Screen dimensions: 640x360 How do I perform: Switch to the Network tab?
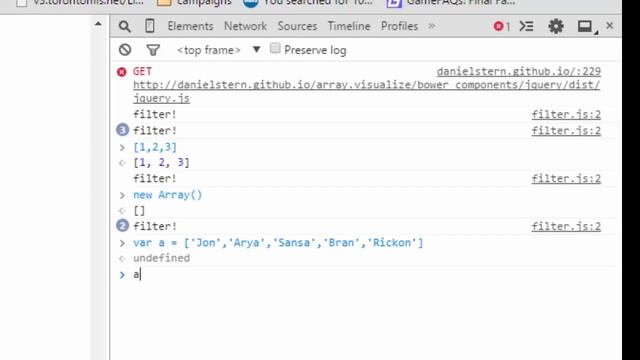[x=245, y=26]
